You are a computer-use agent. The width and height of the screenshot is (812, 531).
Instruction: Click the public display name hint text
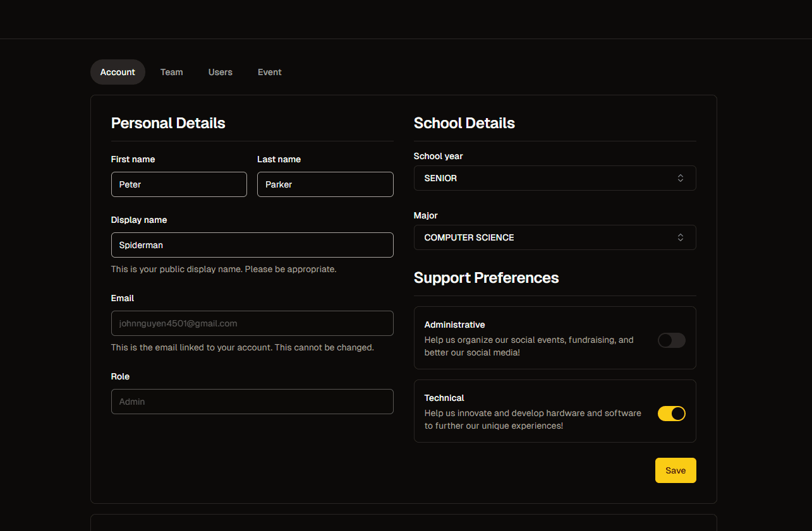pos(224,269)
